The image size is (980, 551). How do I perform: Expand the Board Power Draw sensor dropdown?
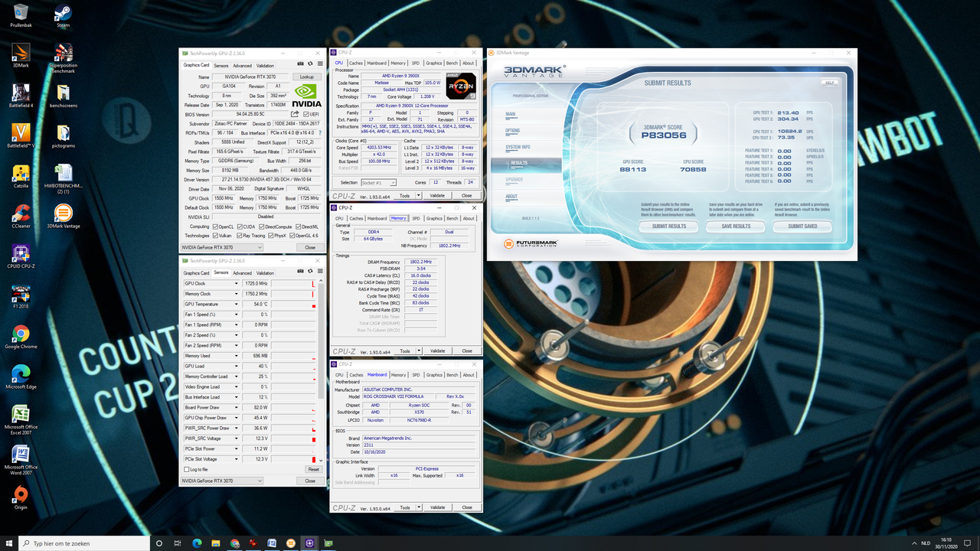pos(236,407)
